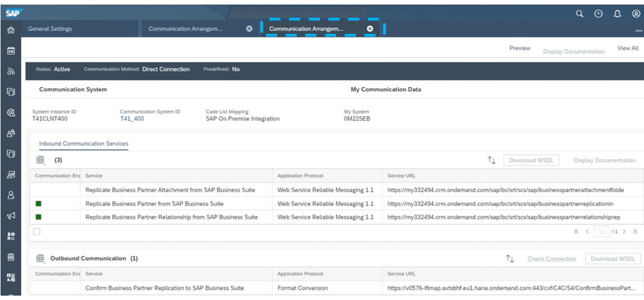Click the sort icon beside Check Connection
Screen dimensions: 644x300
tap(510, 259)
